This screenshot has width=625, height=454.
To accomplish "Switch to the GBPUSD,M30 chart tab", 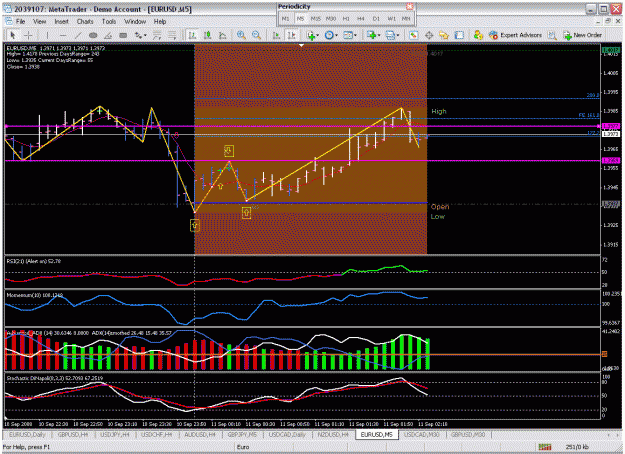I will pyautogui.click(x=468, y=434).
